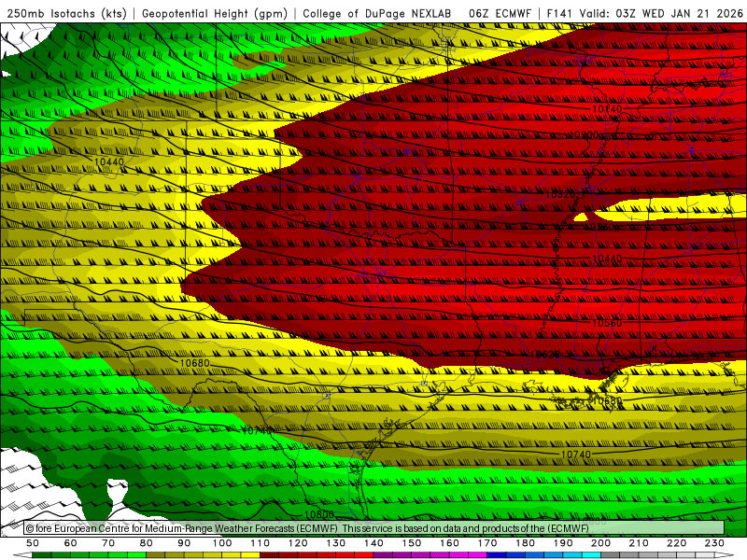Click legend value 60
Viewport: 747px width, 560px height.
pos(70,543)
